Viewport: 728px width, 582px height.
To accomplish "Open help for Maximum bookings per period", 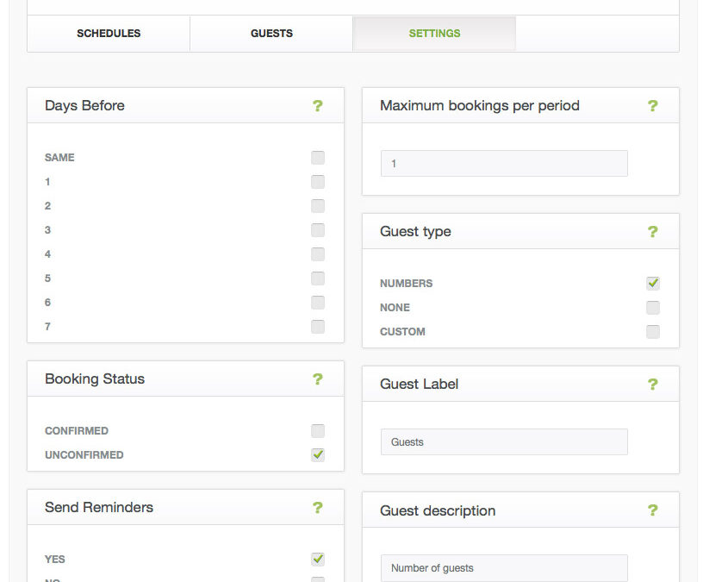I will click(x=652, y=106).
